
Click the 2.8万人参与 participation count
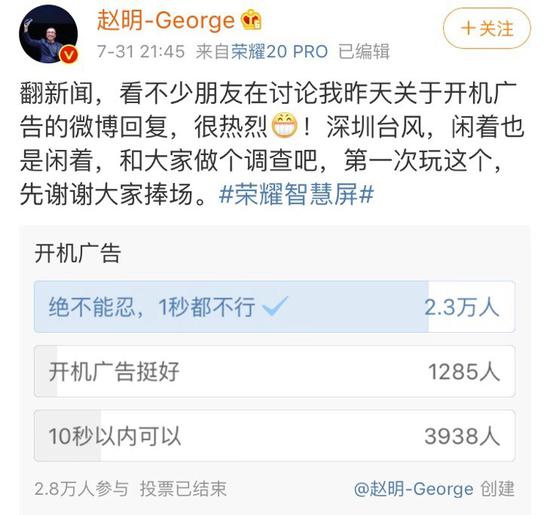(x=81, y=489)
